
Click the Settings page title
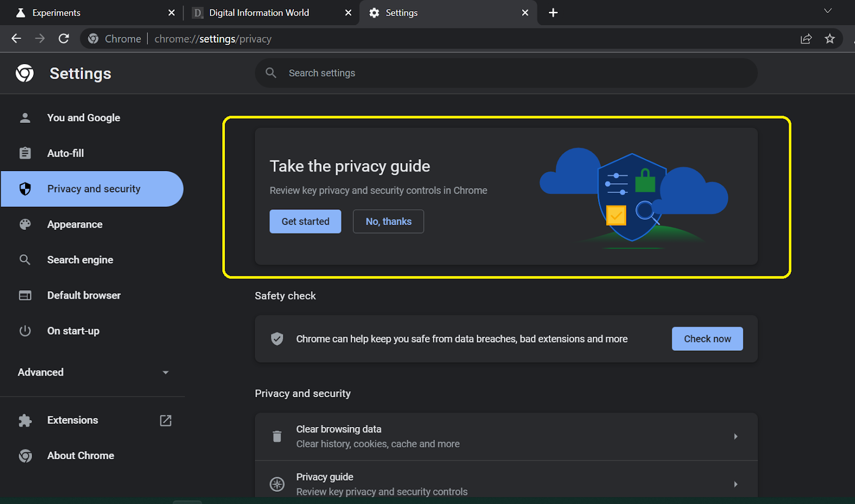point(80,74)
